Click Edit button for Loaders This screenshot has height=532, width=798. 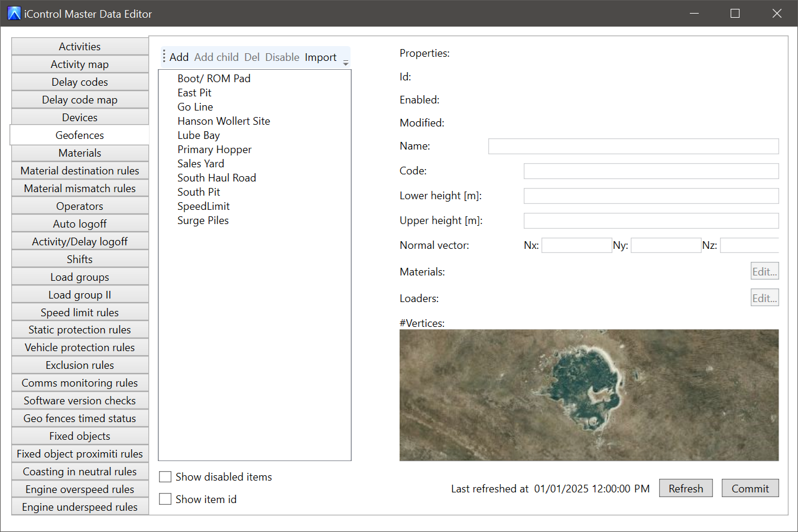click(x=765, y=298)
